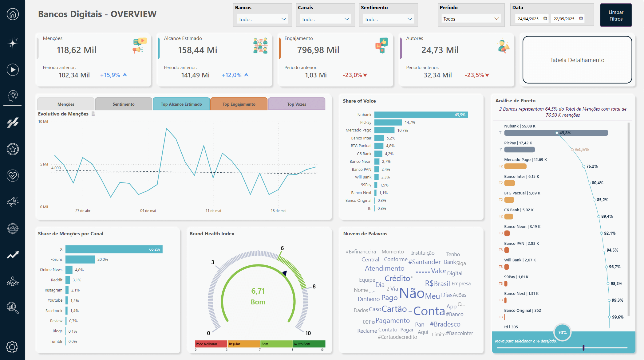This screenshot has height=360, width=644.
Task: Open the audience target sidebar icon
Action: click(x=13, y=229)
